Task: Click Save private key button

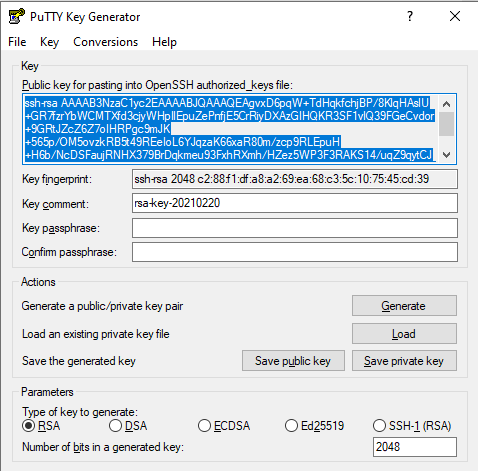Action: coord(404,361)
